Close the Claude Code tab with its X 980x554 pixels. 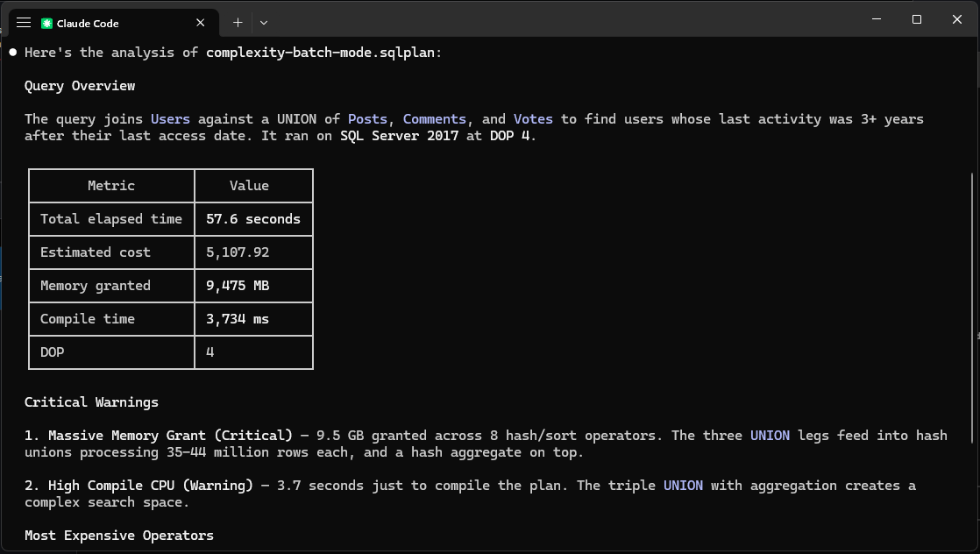point(200,22)
